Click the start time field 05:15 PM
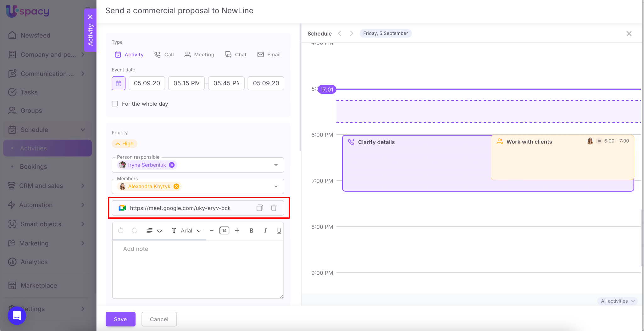 pyautogui.click(x=186, y=83)
